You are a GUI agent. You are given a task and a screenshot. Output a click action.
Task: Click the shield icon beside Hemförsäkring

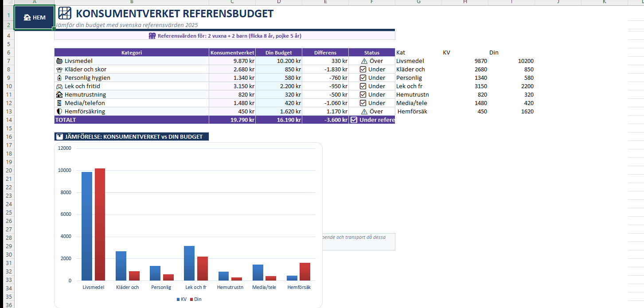[x=59, y=111]
